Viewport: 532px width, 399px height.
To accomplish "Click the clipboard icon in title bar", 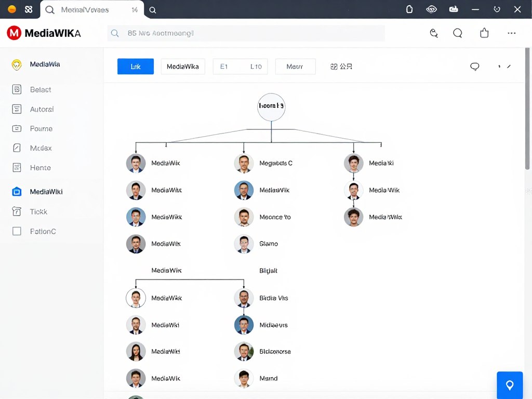I will point(409,9).
